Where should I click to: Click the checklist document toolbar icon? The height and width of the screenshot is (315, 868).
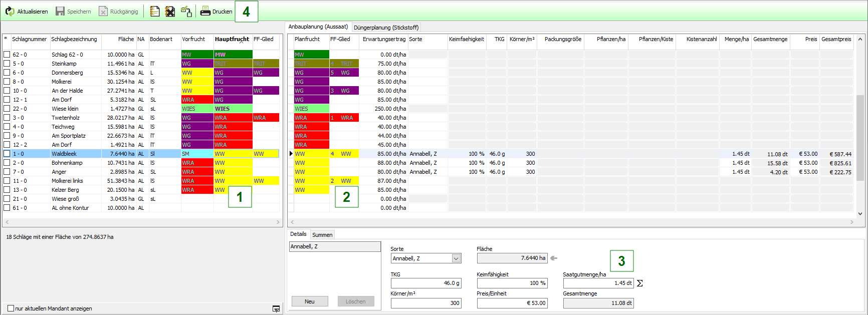pos(155,11)
